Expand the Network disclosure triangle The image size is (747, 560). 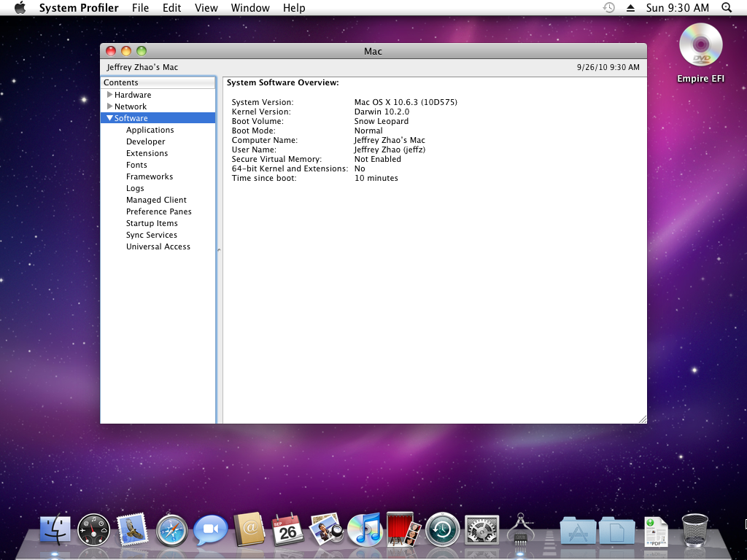(x=110, y=106)
